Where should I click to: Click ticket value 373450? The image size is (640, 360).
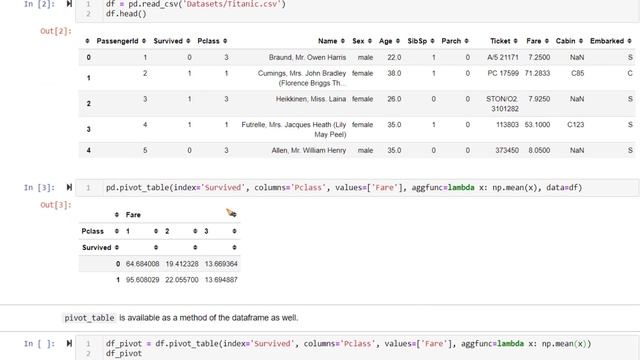click(507, 151)
